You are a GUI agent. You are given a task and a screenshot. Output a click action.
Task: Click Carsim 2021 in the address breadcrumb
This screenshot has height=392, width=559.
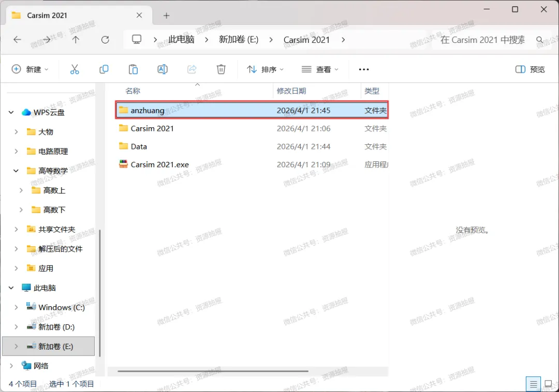pos(306,39)
